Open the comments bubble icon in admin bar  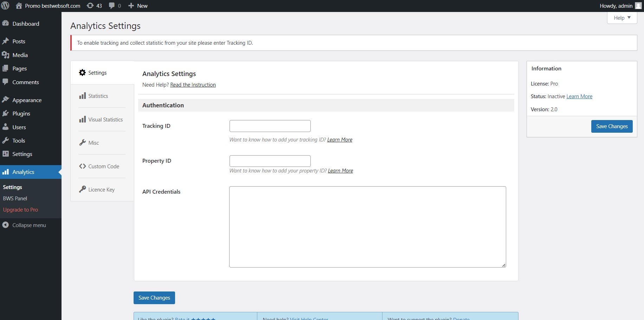click(x=112, y=6)
